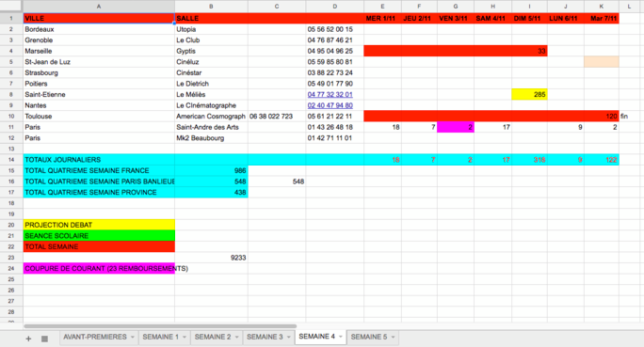Follow the 04 77 32 32 01 link
Viewport: 644px width, 347px height.
(330, 95)
